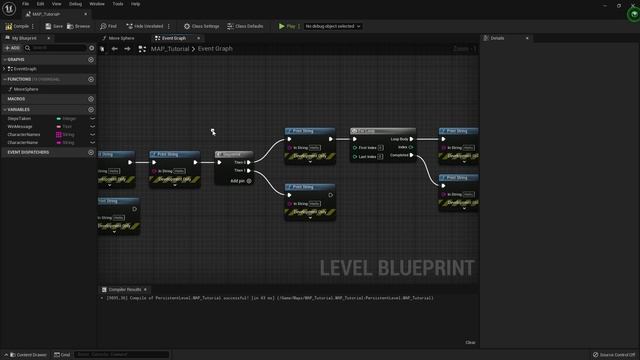This screenshot has height=360, width=640.
Task: Select the StepsTaken variable
Action: [x=19, y=118]
